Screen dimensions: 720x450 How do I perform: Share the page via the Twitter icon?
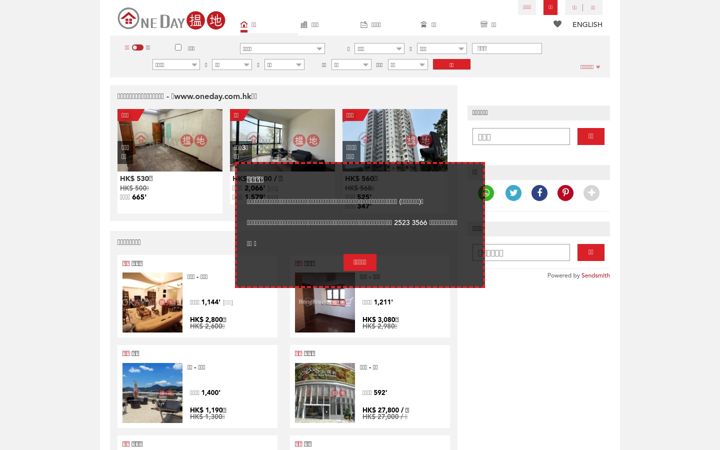pyautogui.click(x=513, y=193)
